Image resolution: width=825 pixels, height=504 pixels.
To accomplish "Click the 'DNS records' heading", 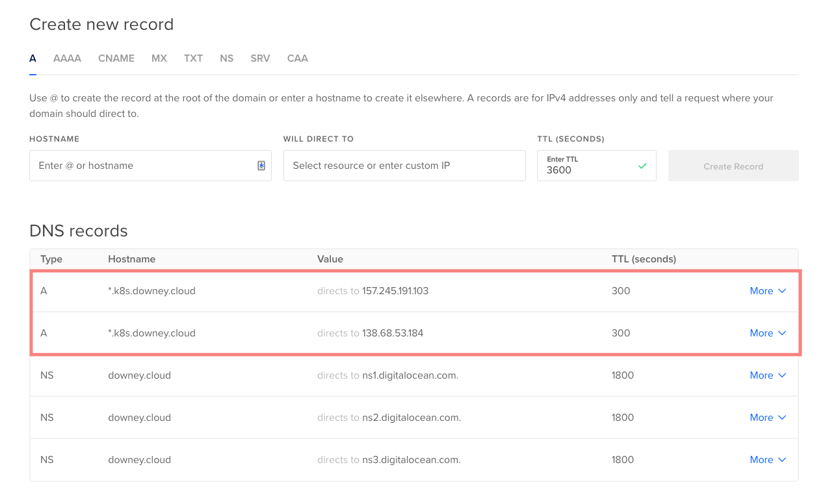I will coord(79,231).
